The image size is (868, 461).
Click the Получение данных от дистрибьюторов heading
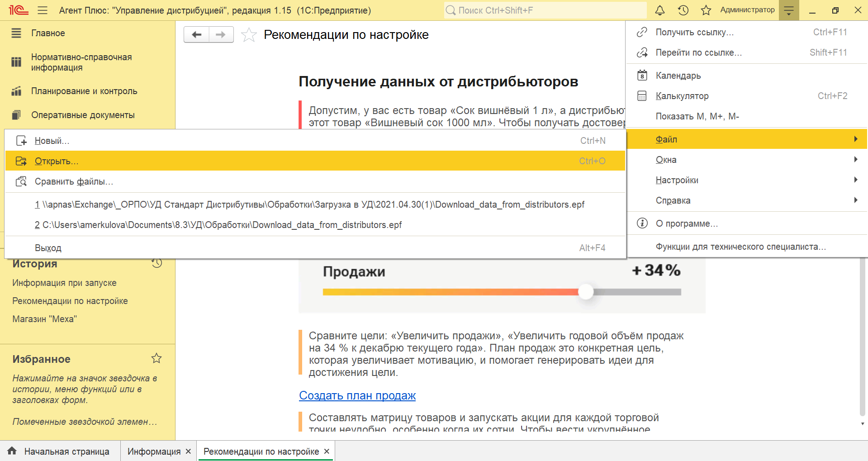coord(438,81)
